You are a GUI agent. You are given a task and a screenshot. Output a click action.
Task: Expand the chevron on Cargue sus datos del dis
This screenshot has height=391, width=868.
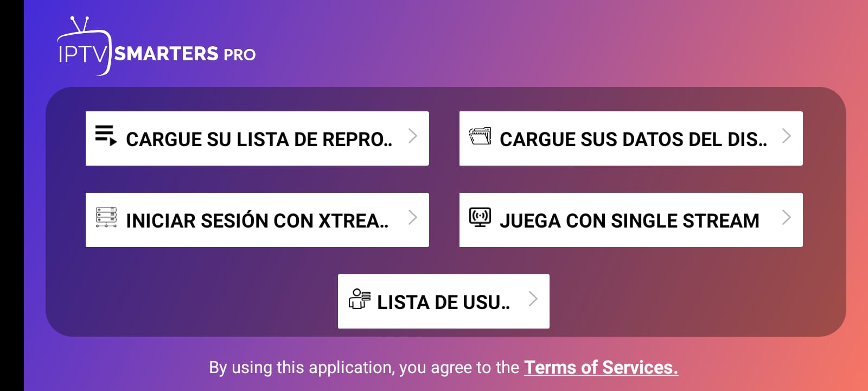coord(787,136)
